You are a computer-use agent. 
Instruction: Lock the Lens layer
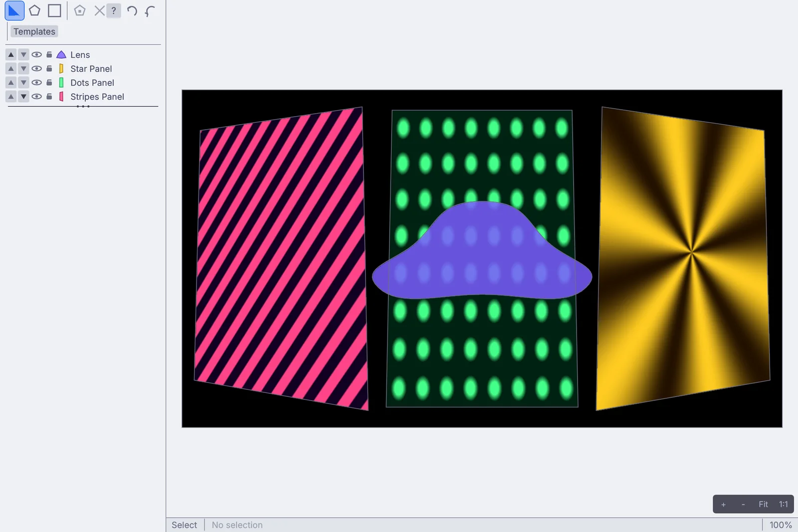pyautogui.click(x=49, y=54)
